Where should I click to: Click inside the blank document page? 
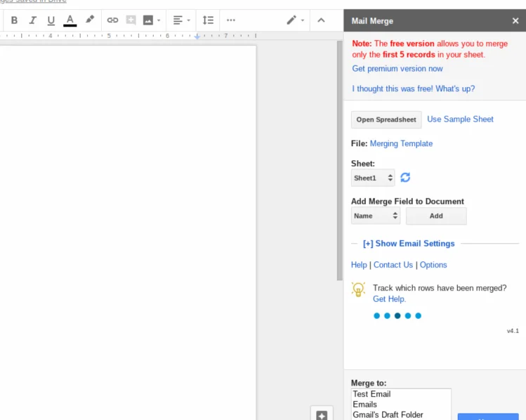tap(128, 232)
